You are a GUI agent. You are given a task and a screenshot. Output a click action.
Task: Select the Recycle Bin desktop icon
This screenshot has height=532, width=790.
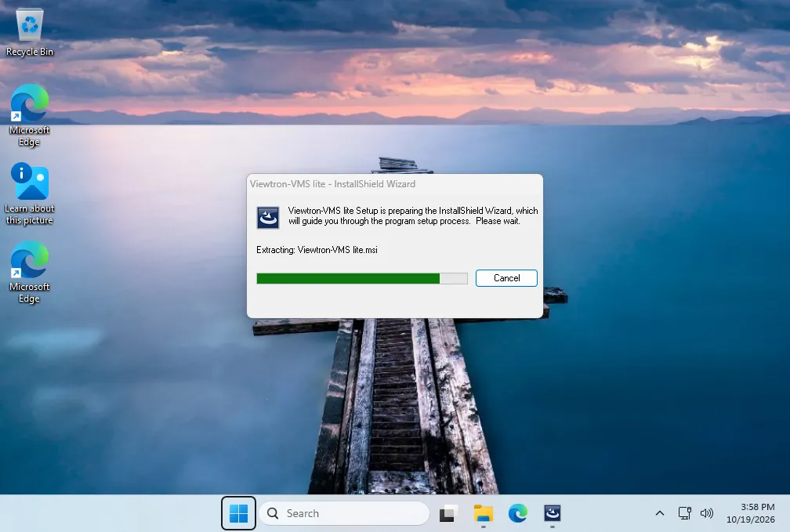point(30,32)
